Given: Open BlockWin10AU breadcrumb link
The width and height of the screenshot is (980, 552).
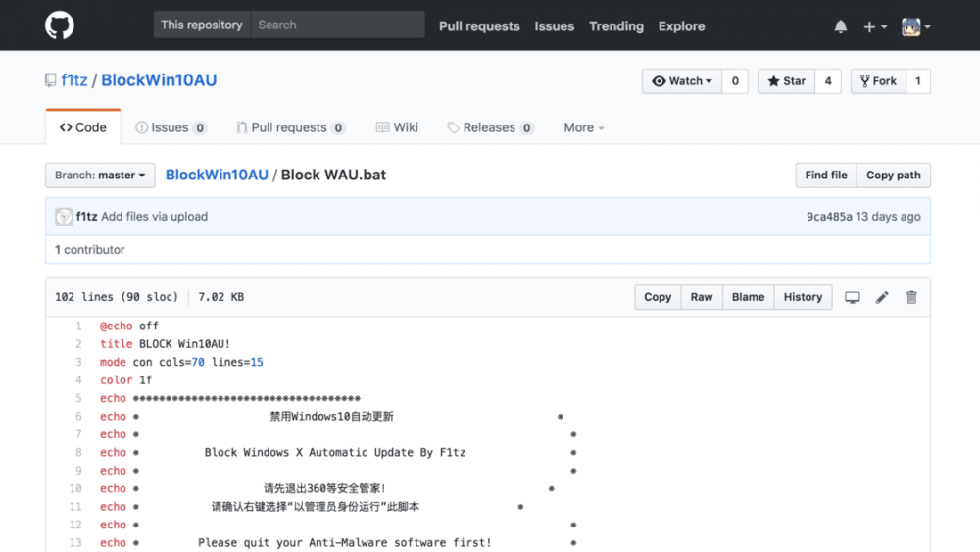Looking at the screenshot, I should pos(217,176).
